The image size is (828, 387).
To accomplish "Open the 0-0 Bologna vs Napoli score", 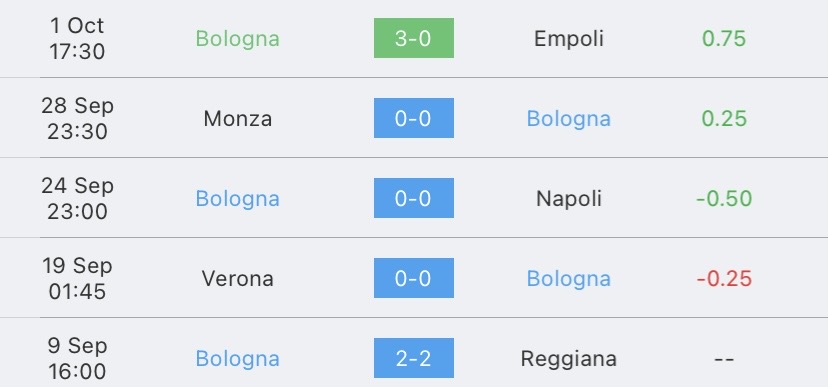I will (x=413, y=198).
